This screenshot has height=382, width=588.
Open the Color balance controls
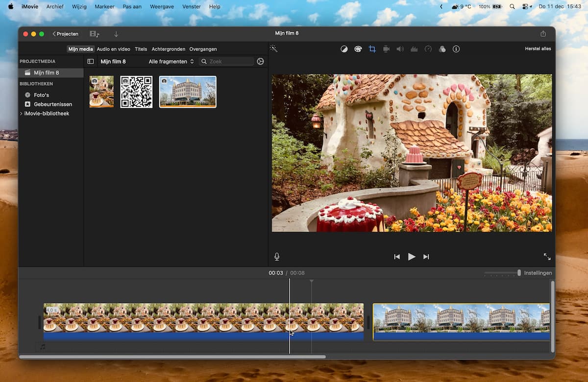(x=343, y=48)
